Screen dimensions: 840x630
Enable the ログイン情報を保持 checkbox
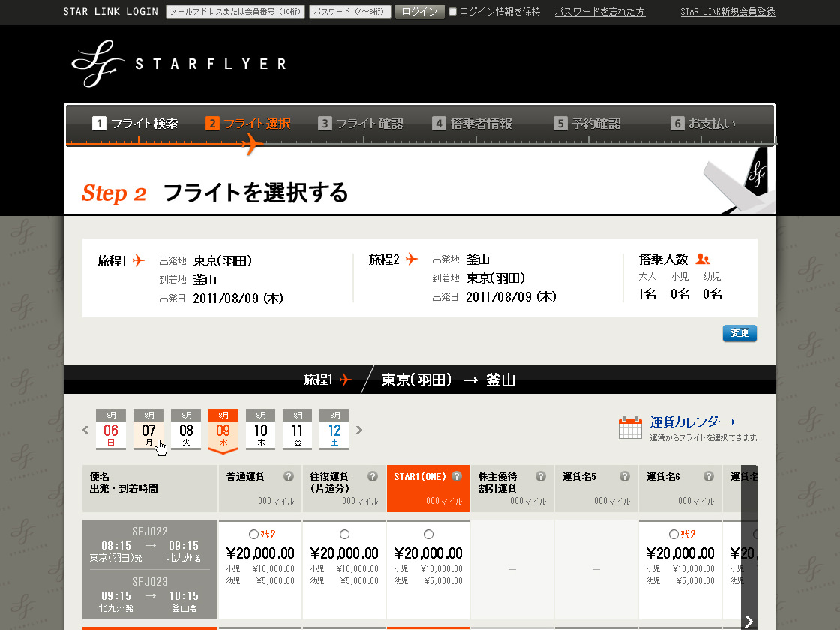coord(452,12)
